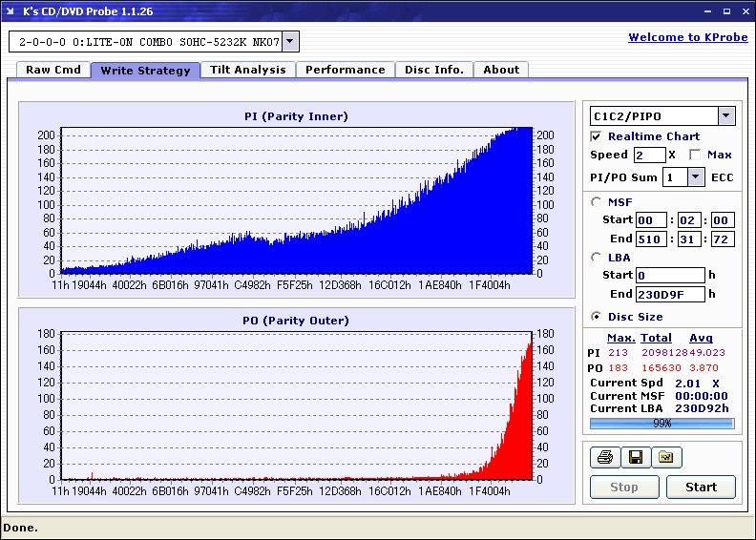Switch to the Tilt Analysis tab
This screenshot has height=540, width=756.
(x=248, y=70)
